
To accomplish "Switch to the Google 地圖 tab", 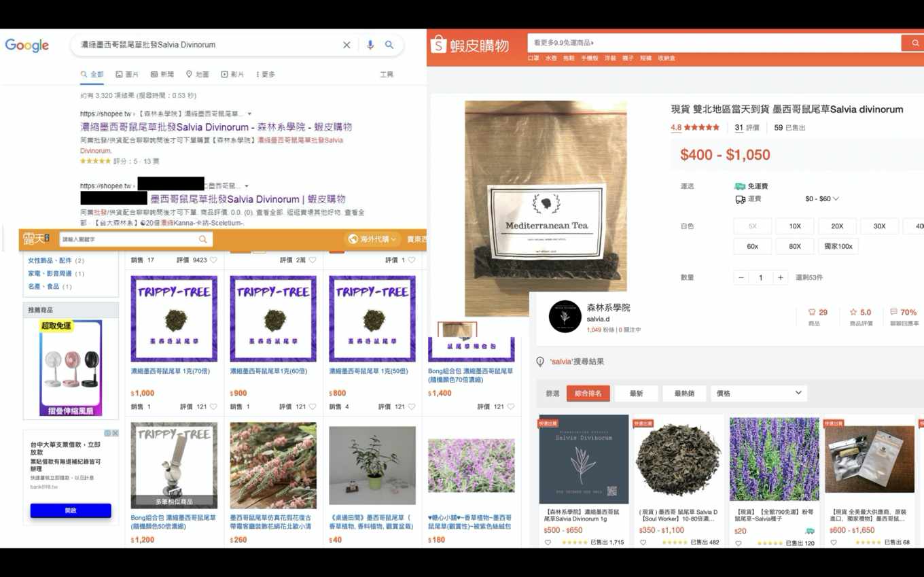I will [198, 75].
